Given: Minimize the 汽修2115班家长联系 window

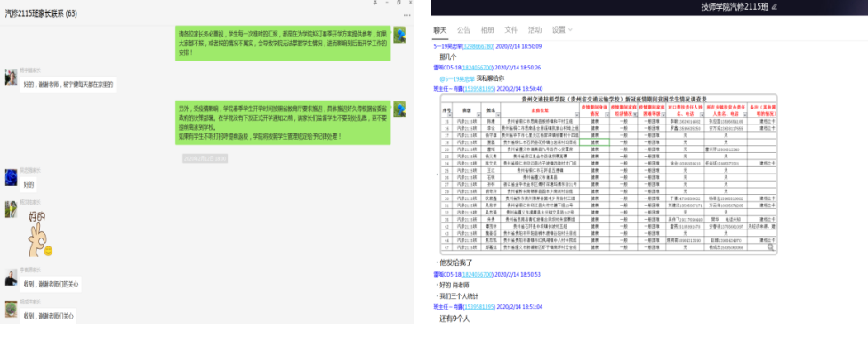Looking at the screenshot, I should coord(386,3).
